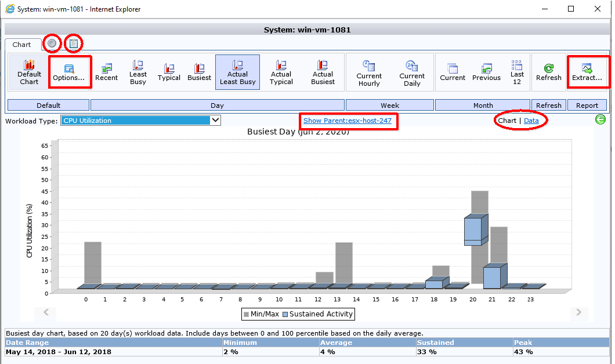Click the Internet Explorer logo icon
The width and height of the screenshot is (615, 364).
pyautogui.click(x=10, y=9)
